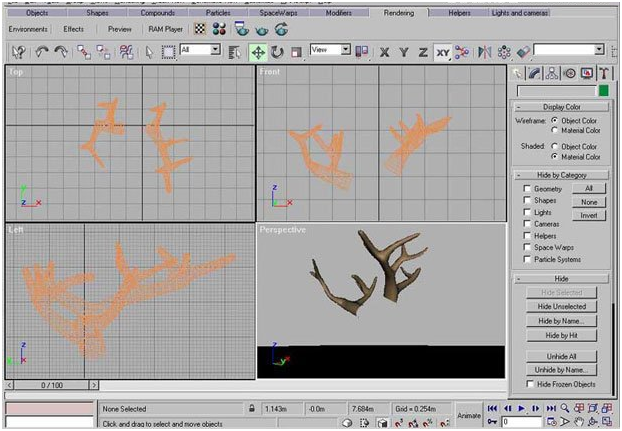The height and width of the screenshot is (431, 622).
Task: Click the green object color swatch
Action: coord(603,91)
